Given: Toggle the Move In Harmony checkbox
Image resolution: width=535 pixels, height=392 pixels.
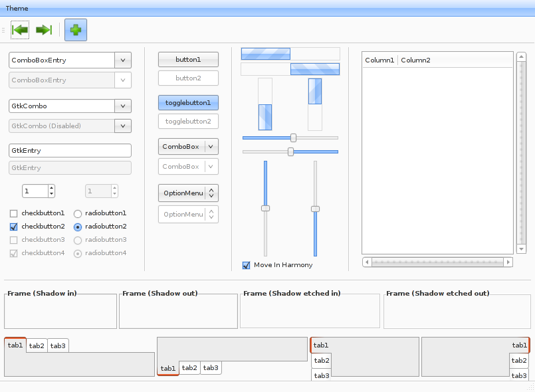Looking at the screenshot, I should click(x=246, y=265).
